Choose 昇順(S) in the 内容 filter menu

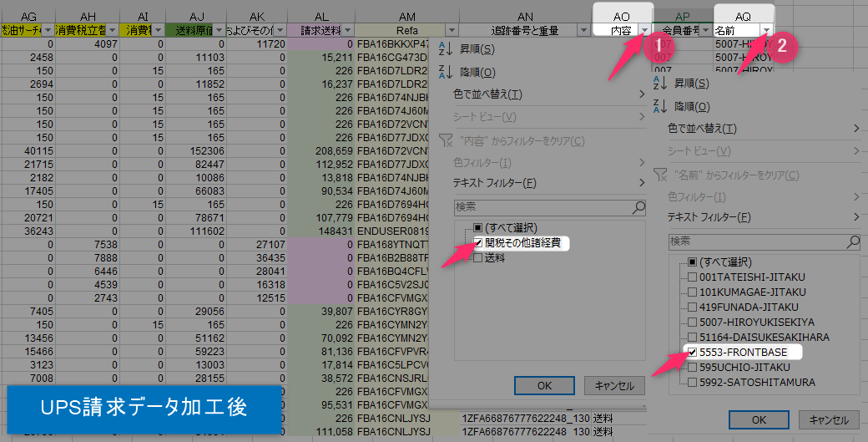[477, 49]
